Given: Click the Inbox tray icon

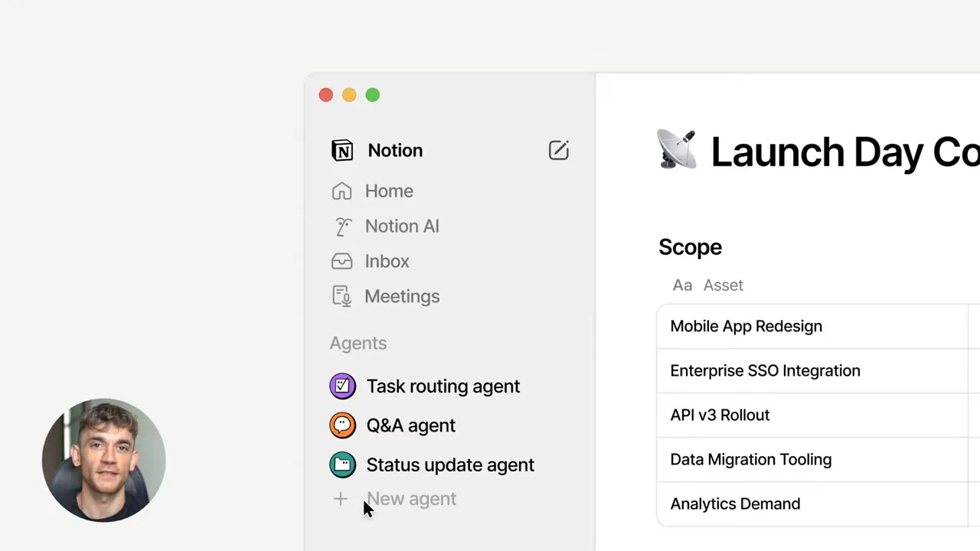Looking at the screenshot, I should pos(341,261).
